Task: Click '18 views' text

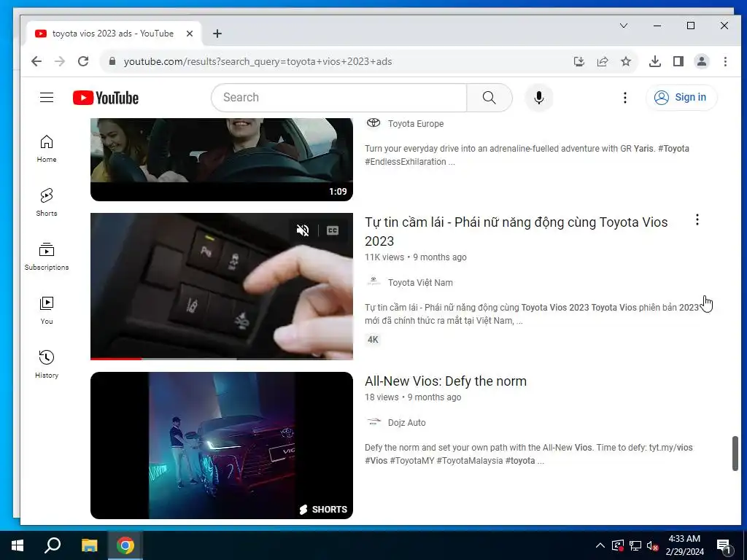Action: coord(382,397)
